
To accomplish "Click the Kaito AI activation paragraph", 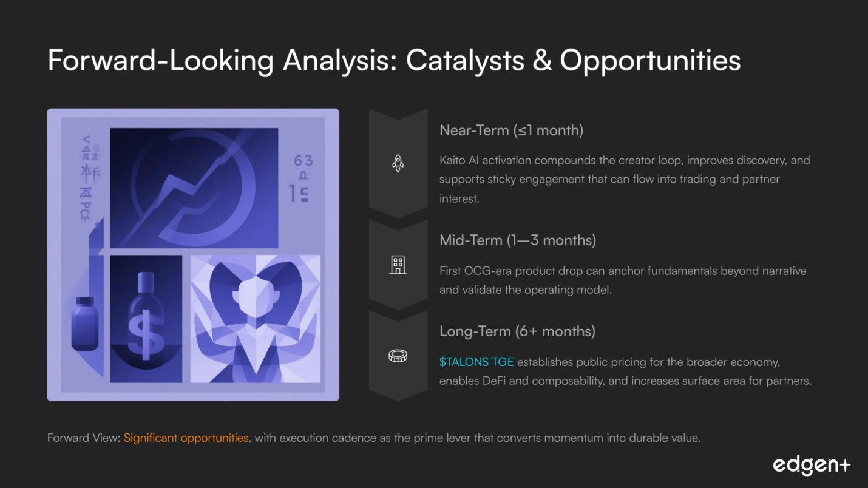I will 624,180.
